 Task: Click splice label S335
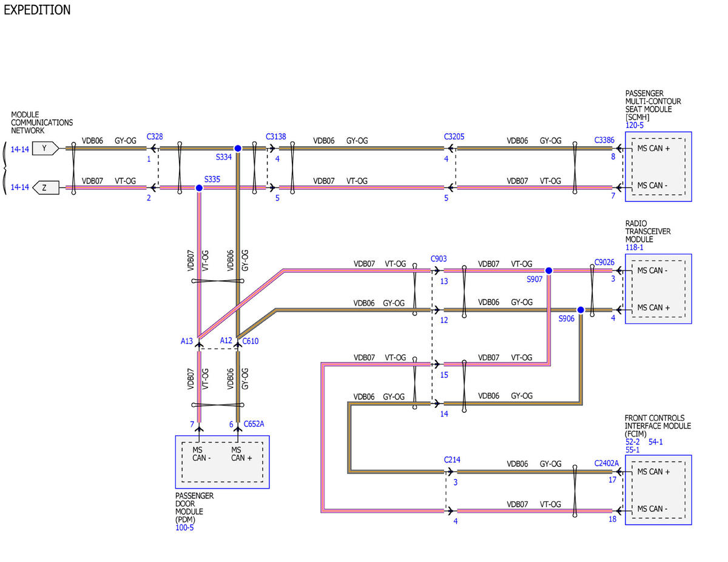click(212, 179)
